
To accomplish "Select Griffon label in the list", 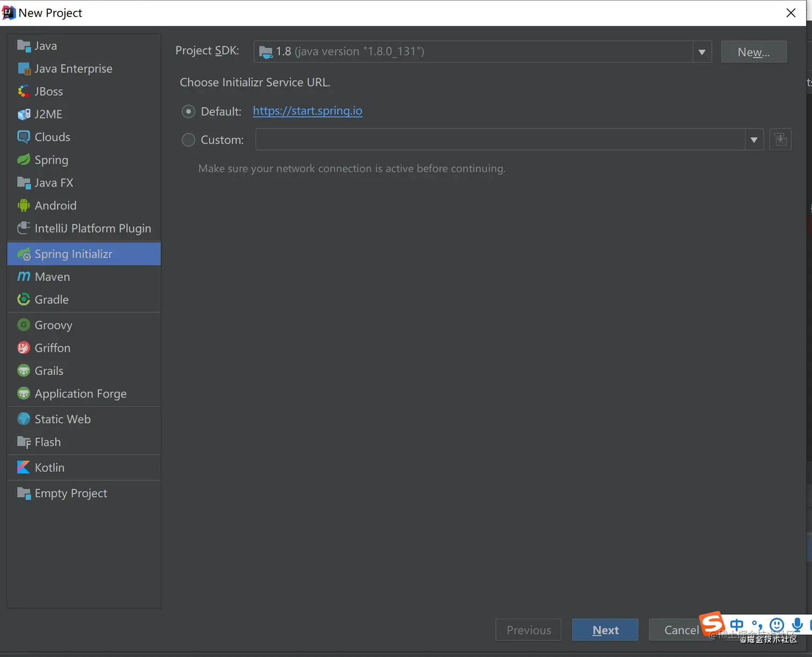I will click(52, 348).
